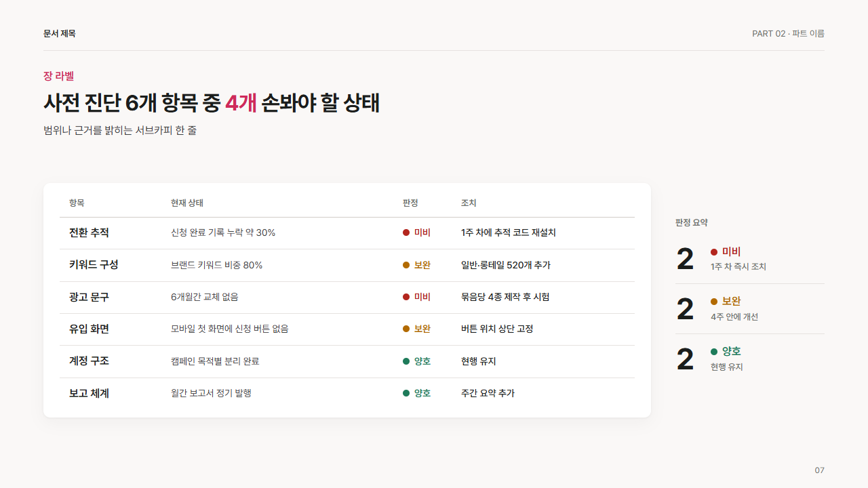
Task: Click the "미비" verdict in the 광고 문구 row
Action: (x=416, y=297)
